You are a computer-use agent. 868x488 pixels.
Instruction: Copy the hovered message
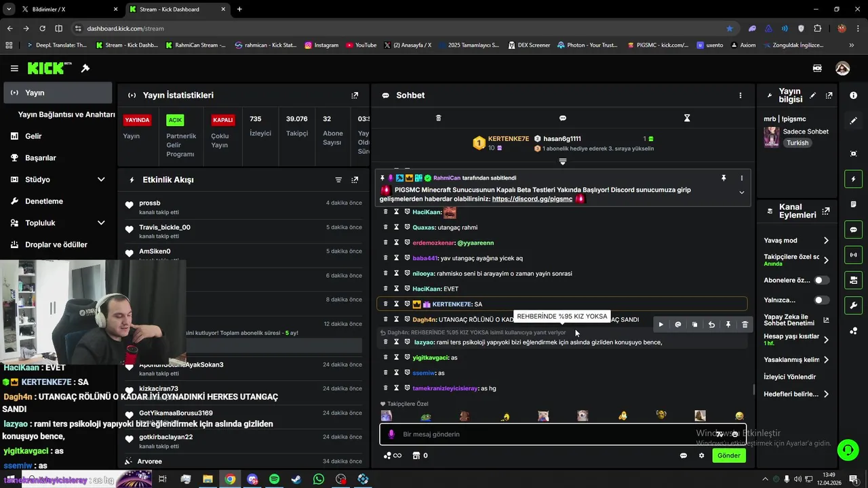[694, 325]
